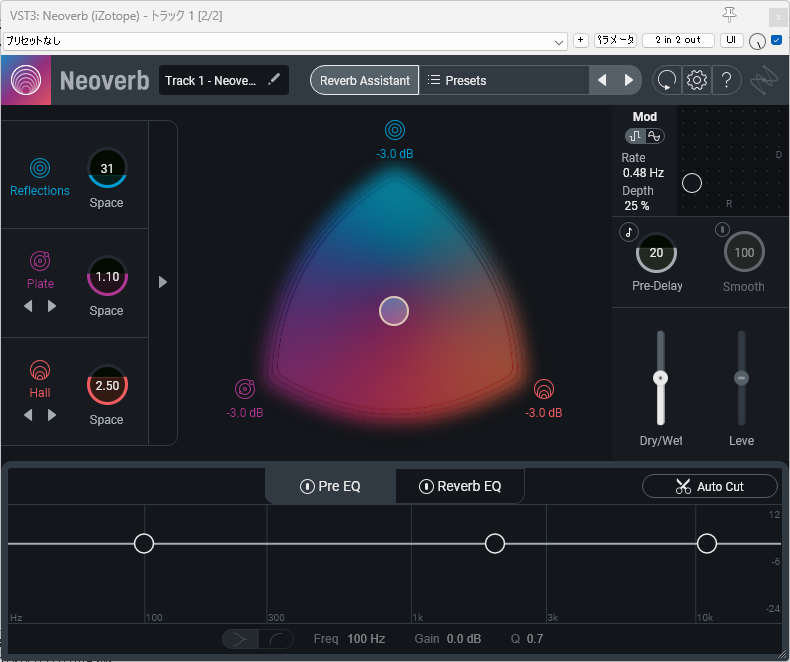Click the Gain 0.0 dB value

tap(464, 639)
